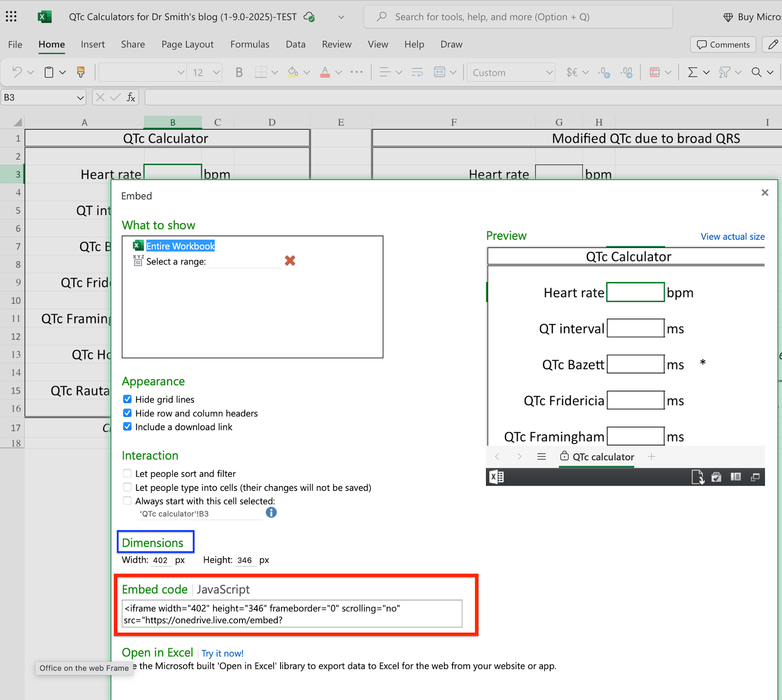Click the red X to clear range
This screenshot has height=700, width=782.
click(x=290, y=261)
